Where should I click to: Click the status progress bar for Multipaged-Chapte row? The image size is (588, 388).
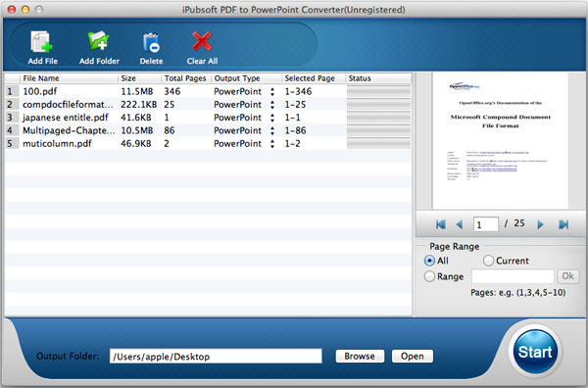pyautogui.click(x=378, y=131)
